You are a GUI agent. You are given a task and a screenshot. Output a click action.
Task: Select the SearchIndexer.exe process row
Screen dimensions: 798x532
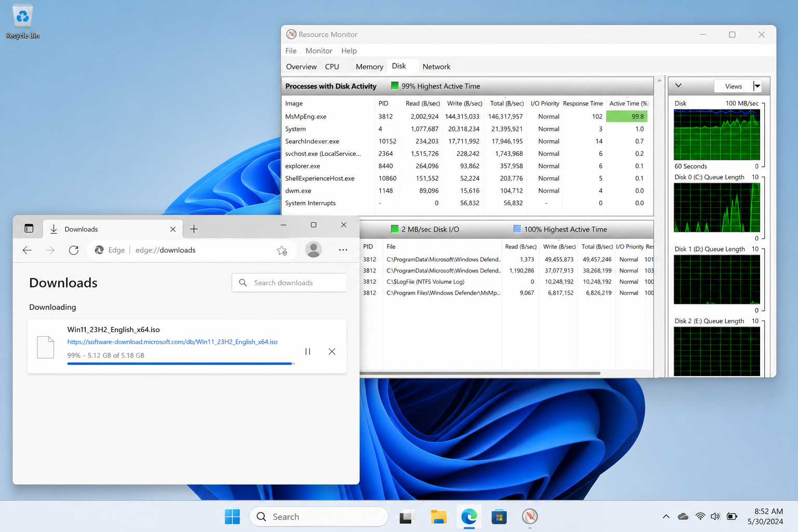pos(467,141)
